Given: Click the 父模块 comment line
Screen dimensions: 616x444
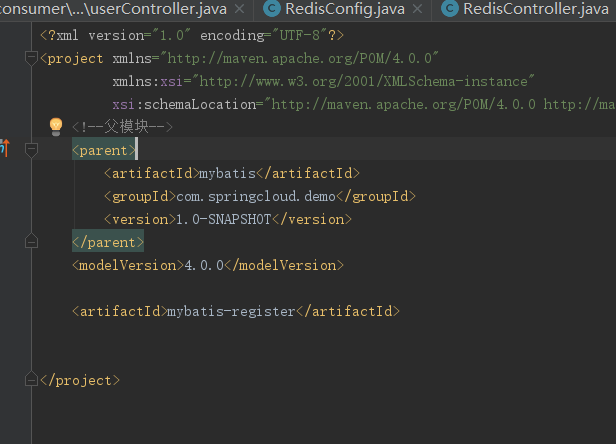Looking at the screenshot, I should pos(122,127).
